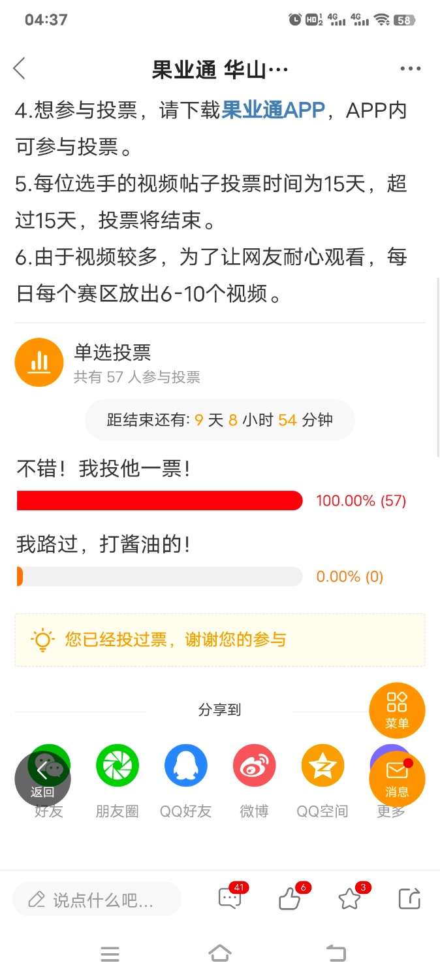440x980 pixels.
Task: Open the three-dots more options menu
Action: click(x=410, y=69)
